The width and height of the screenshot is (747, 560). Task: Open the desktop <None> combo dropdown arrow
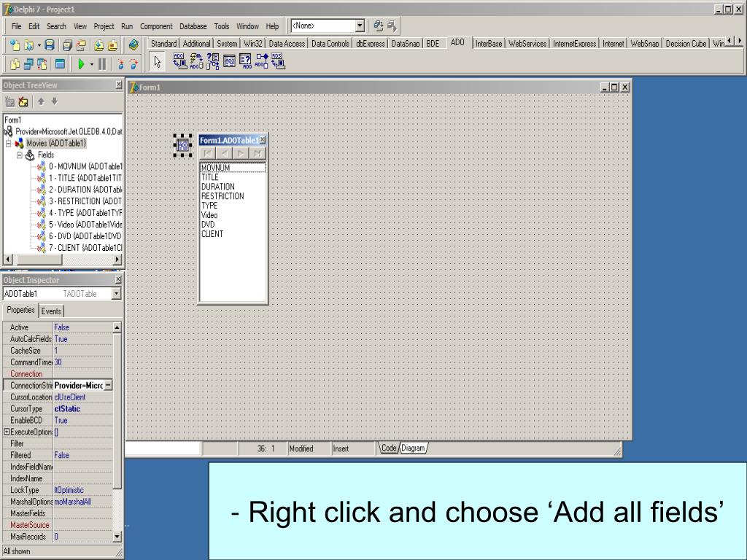tap(360, 26)
